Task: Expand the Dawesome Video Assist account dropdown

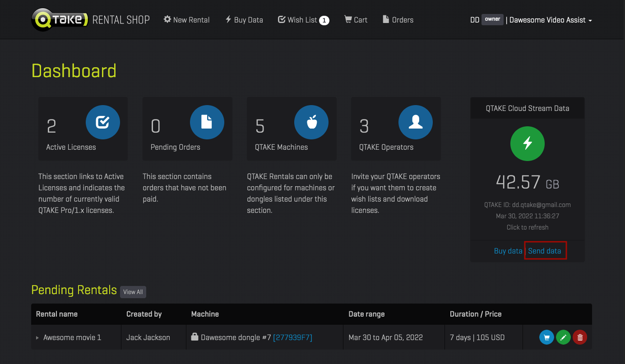Action: pos(551,20)
